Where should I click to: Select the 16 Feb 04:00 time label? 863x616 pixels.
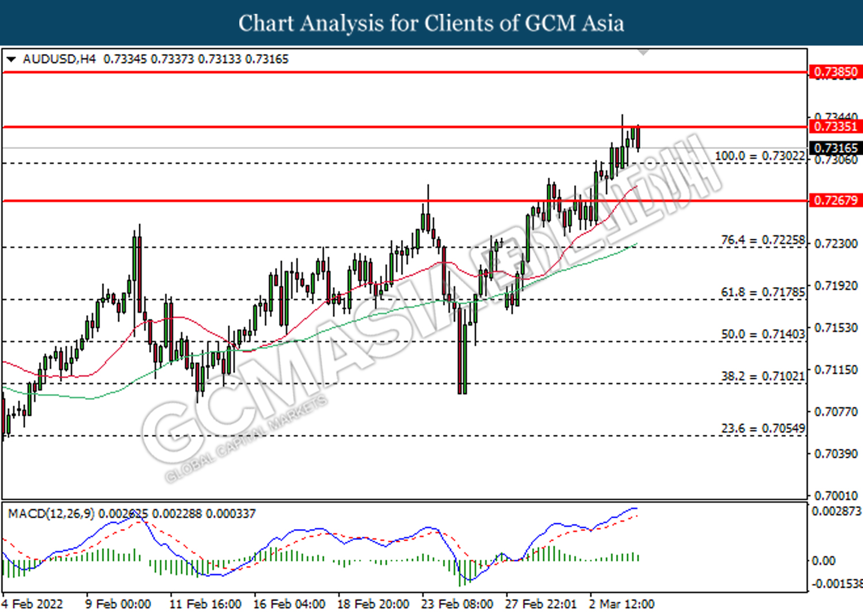click(289, 604)
